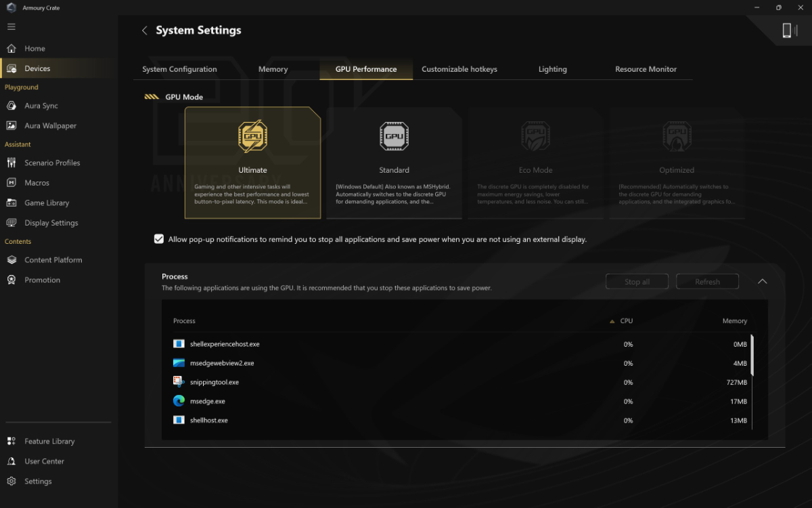Collapse the Process panel chevron
This screenshot has height=508, width=812.
coord(763,282)
